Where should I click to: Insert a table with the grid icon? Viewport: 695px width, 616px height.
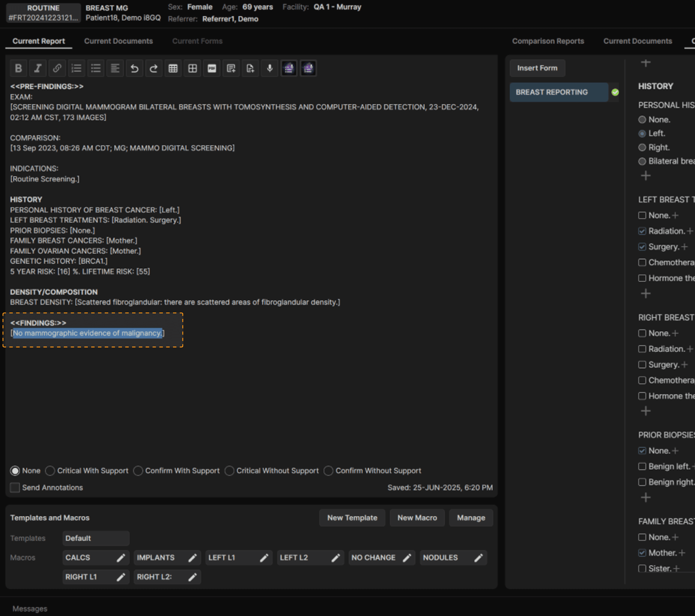(173, 68)
